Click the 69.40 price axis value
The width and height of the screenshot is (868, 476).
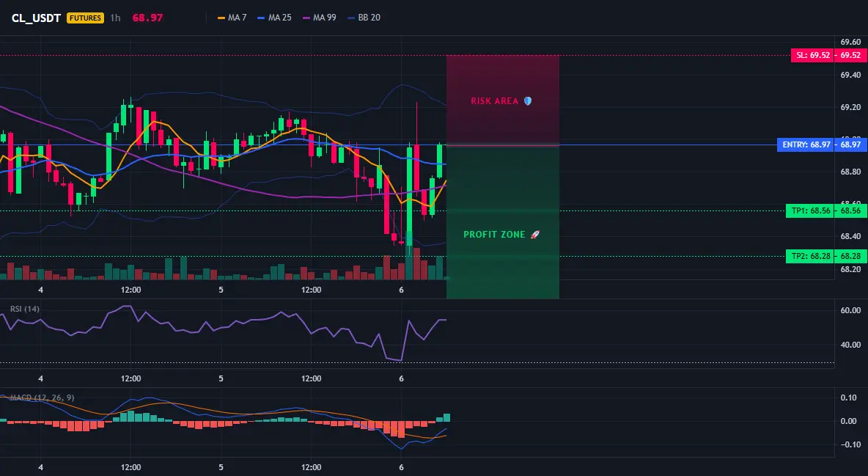pos(850,75)
